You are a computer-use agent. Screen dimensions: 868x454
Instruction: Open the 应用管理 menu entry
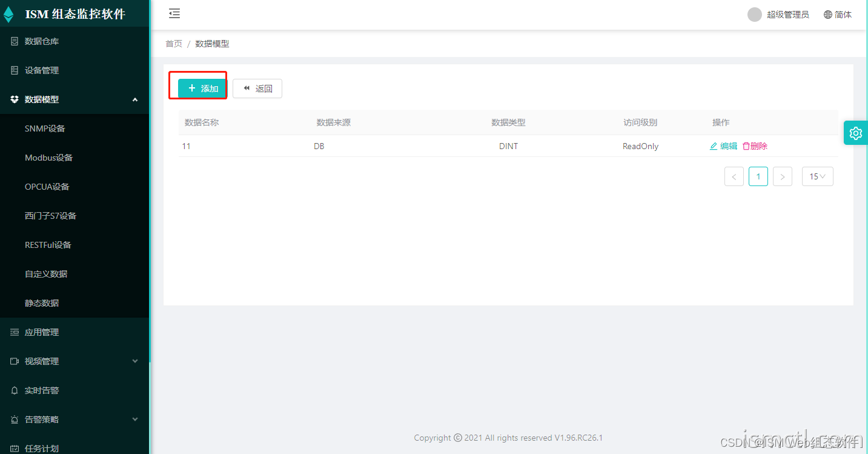(x=75, y=332)
